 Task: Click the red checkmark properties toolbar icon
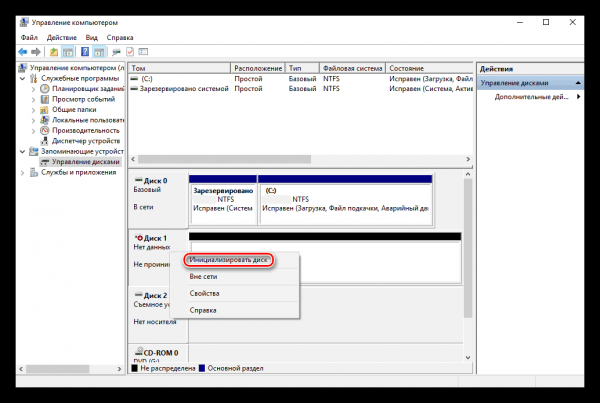click(x=130, y=52)
